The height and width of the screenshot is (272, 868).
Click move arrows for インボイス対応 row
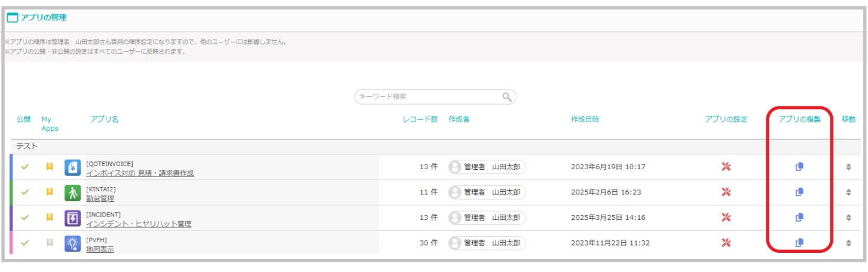[x=848, y=167]
